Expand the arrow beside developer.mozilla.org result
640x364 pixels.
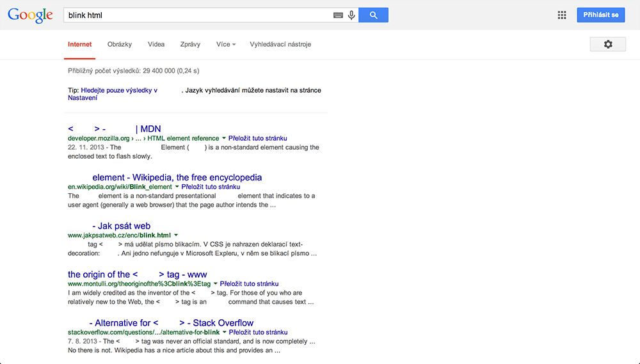[x=223, y=138]
